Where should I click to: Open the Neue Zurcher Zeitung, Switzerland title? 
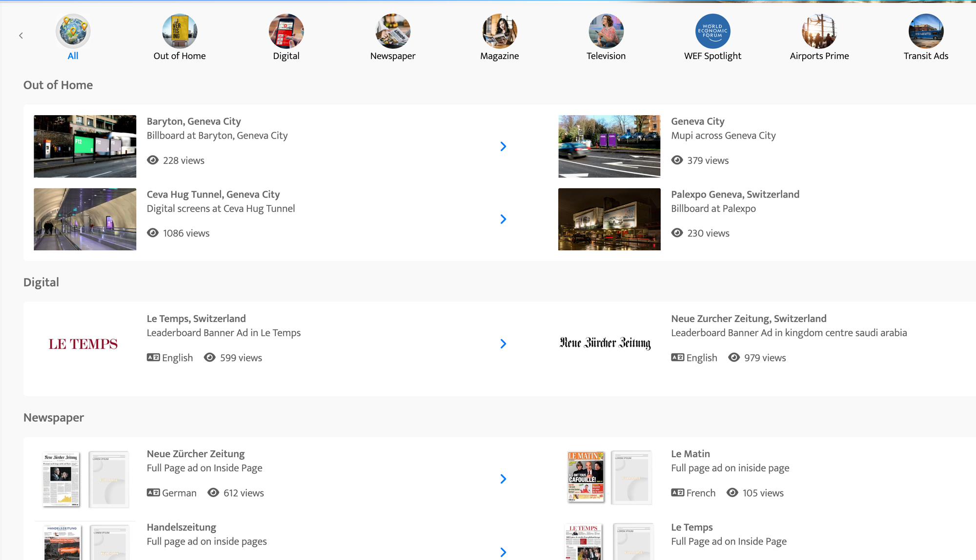click(749, 318)
